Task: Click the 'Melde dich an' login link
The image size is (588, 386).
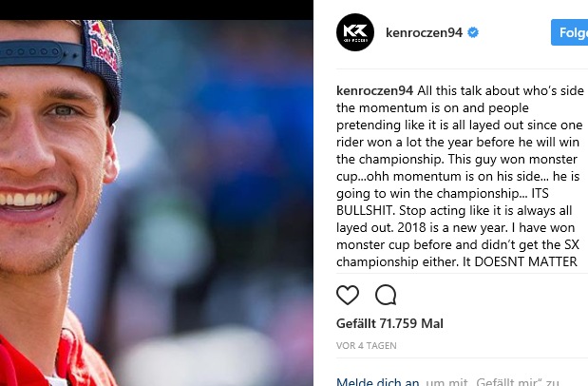Action: [378, 382]
